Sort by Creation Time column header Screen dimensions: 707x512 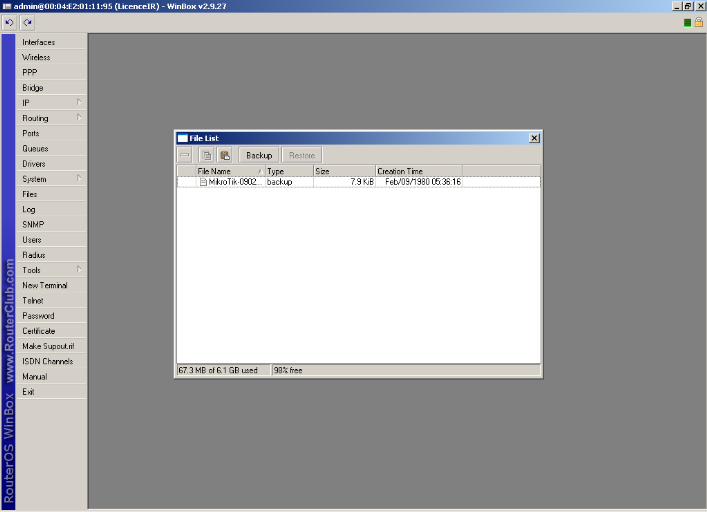419,171
